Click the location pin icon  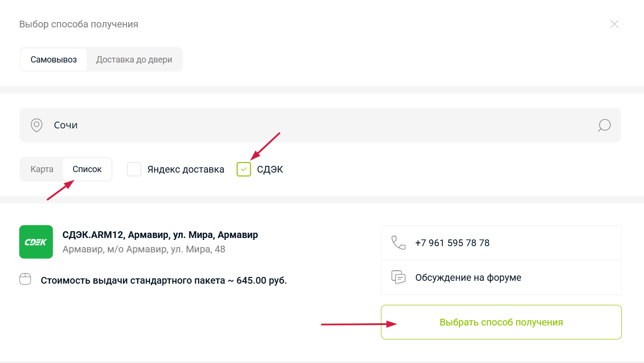[x=37, y=125]
